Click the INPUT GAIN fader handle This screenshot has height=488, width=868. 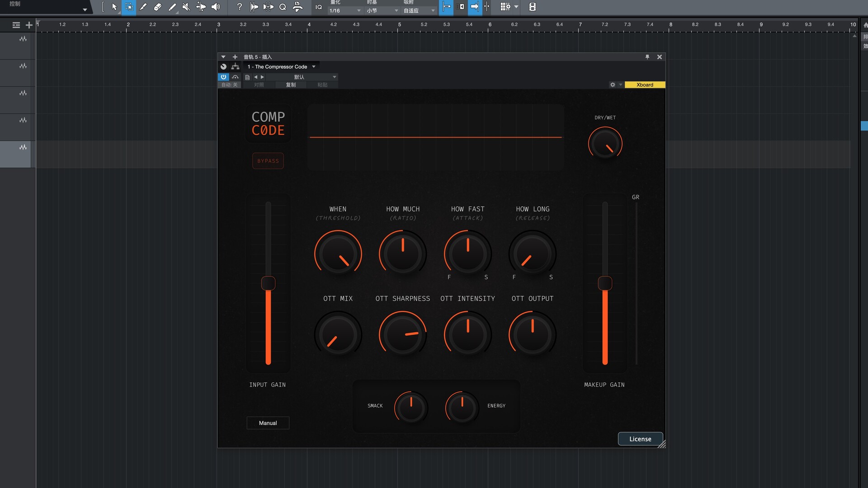coord(268,283)
